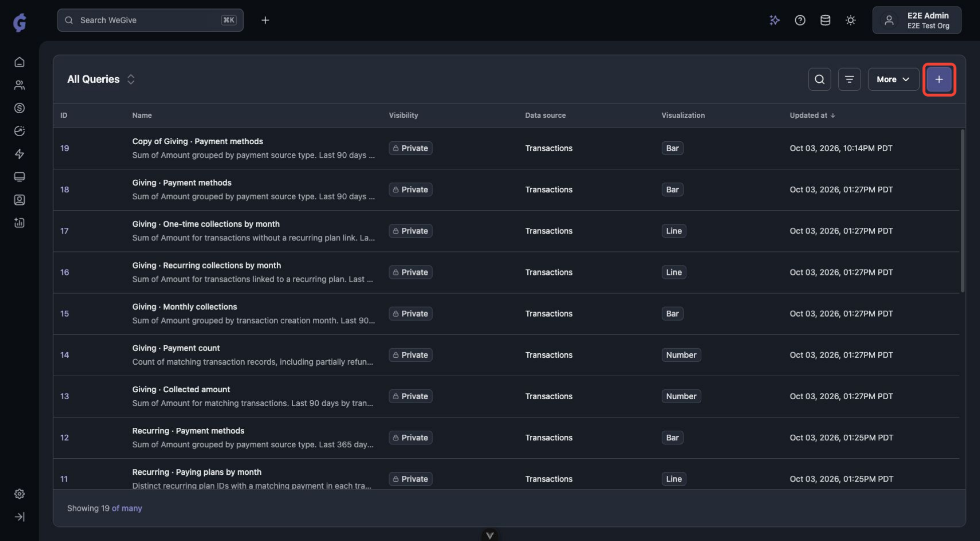980x541 pixels.
Task: Click the plus icon beside search bar
Action: click(x=265, y=20)
